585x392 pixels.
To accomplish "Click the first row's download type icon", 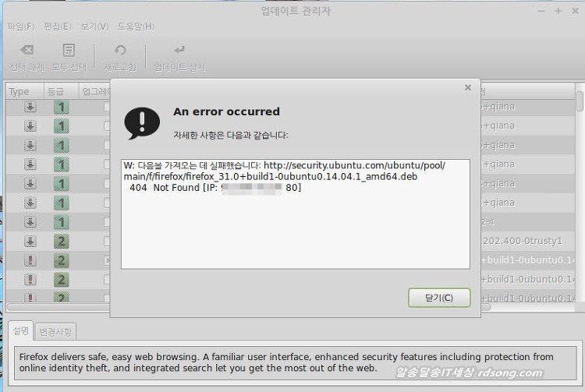I will click(30, 107).
